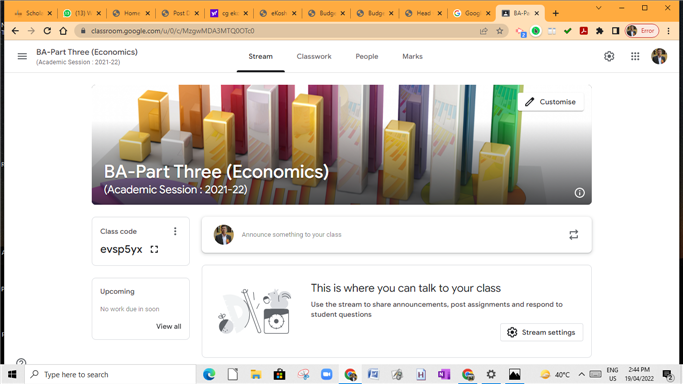Display class code evsp5yx full screen
Image resolution: width=683 pixels, height=384 pixels.
point(154,249)
